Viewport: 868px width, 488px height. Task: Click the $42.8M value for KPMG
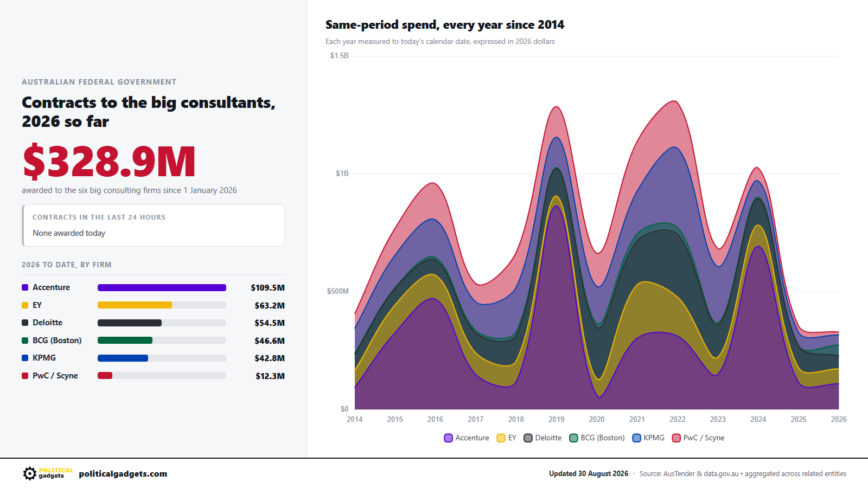click(x=270, y=358)
